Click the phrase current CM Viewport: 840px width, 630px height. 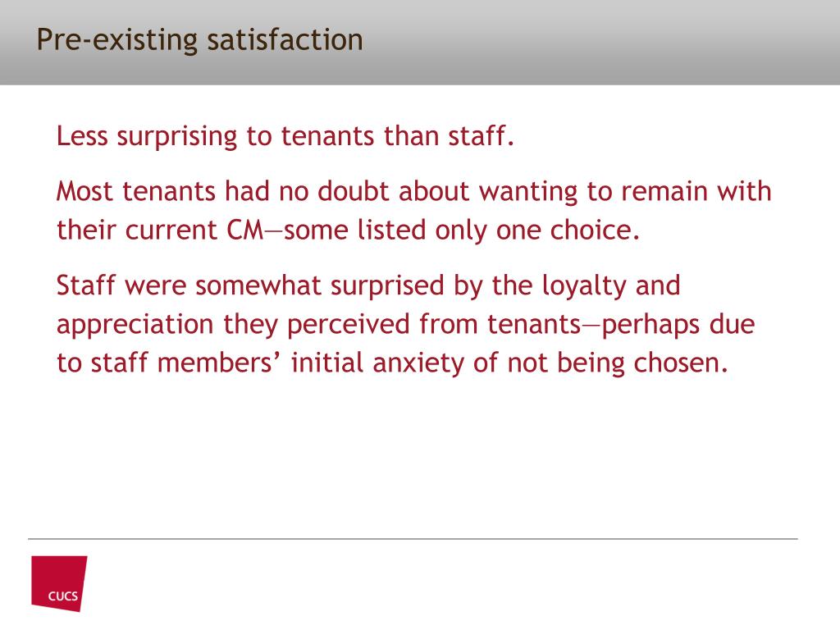pyautogui.click(x=195, y=230)
